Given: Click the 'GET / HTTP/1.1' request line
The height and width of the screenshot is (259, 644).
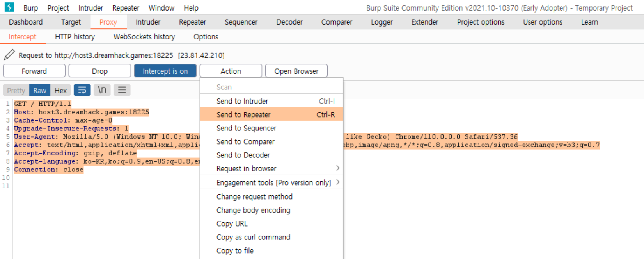Looking at the screenshot, I should (43, 104).
